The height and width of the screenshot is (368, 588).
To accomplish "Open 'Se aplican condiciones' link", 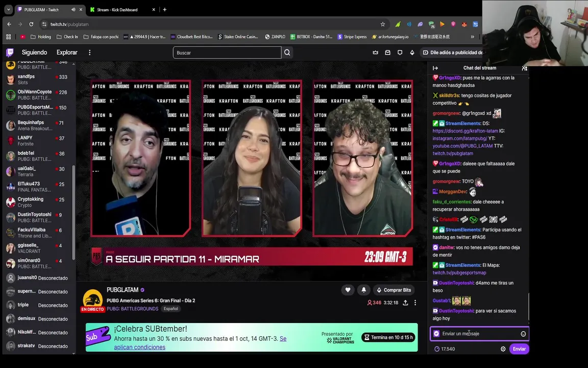I will (x=200, y=343).
